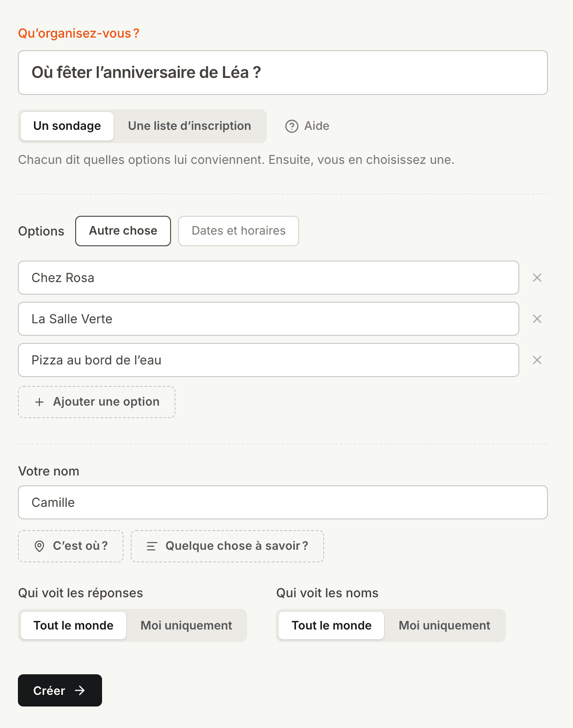The width and height of the screenshot is (573, 728).
Task: Add a location with C'est où ?
Action: click(71, 546)
